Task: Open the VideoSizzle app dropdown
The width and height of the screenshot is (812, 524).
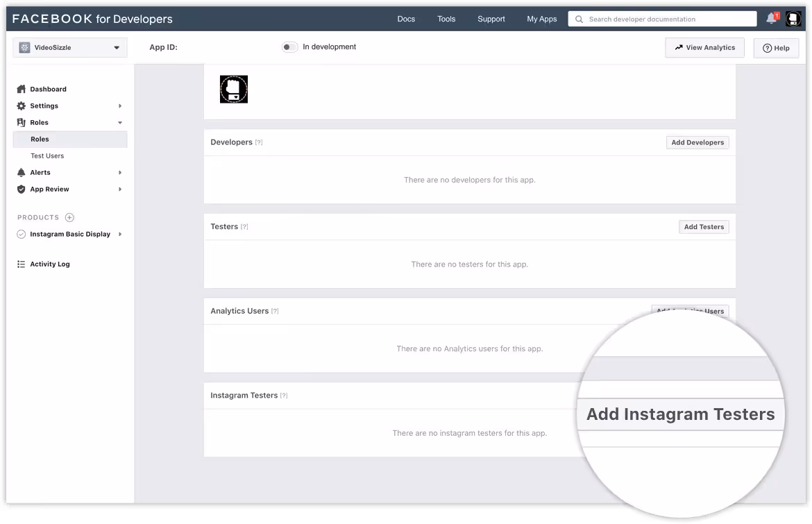Action: [x=70, y=48]
